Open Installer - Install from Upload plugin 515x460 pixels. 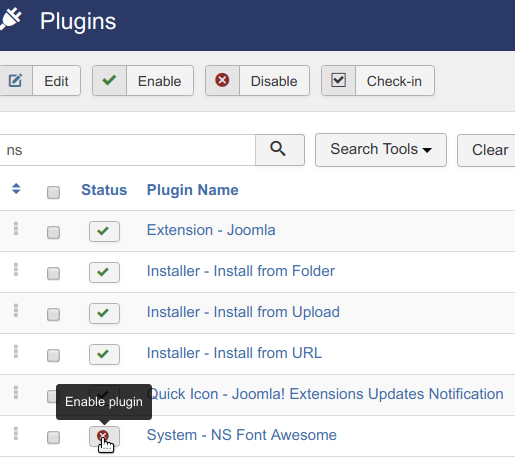(243, 312)
